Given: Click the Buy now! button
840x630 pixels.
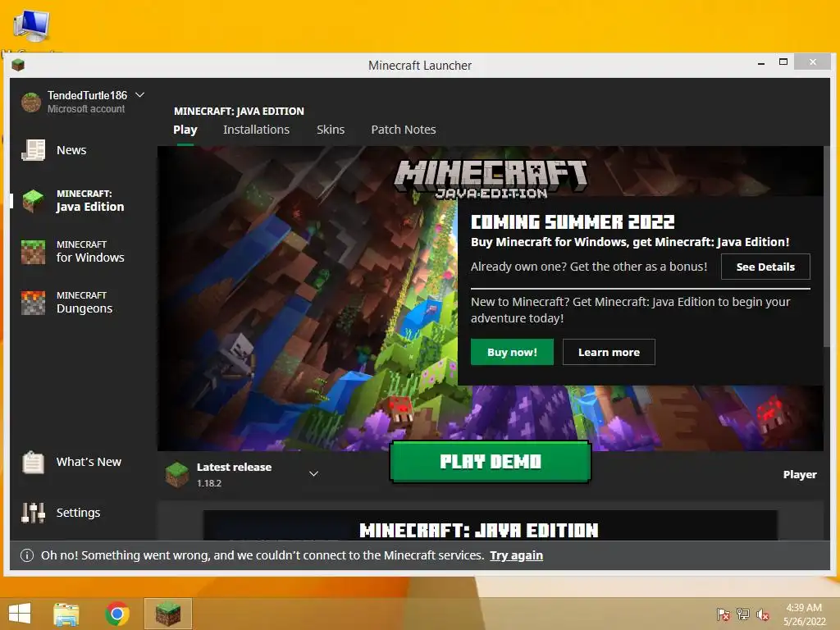Looking at the screenshot, I should (x=512, y=352).
